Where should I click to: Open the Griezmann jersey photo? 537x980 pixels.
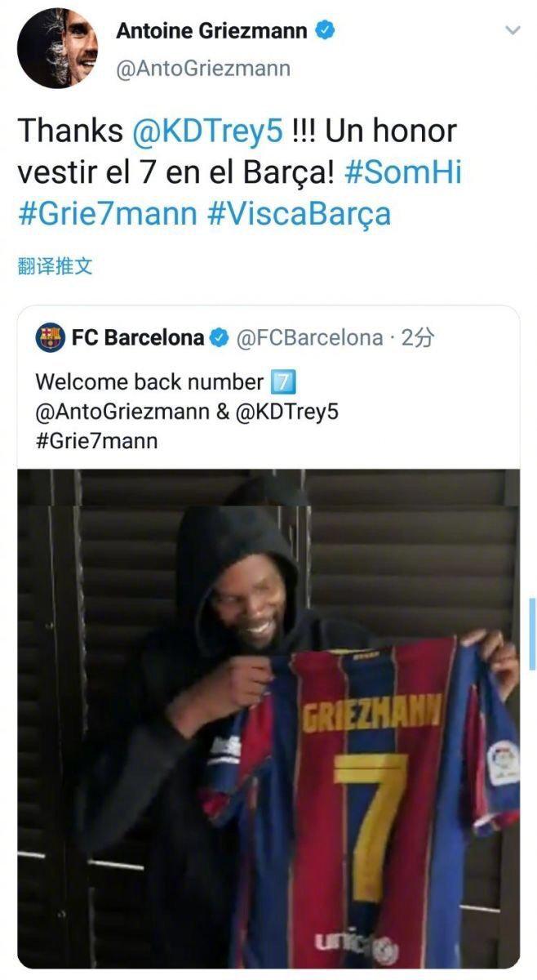pos(268,719)
